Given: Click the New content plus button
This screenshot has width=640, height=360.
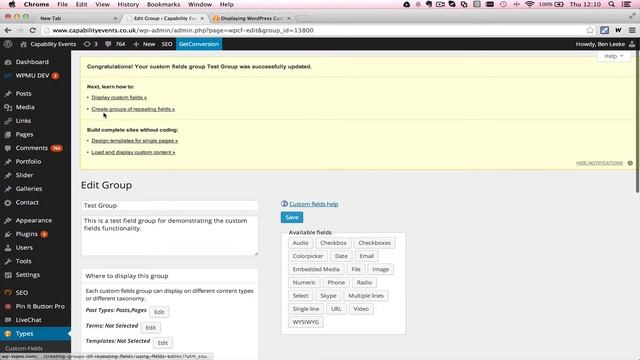Looking at the screenshot, I should pos(144,44).
